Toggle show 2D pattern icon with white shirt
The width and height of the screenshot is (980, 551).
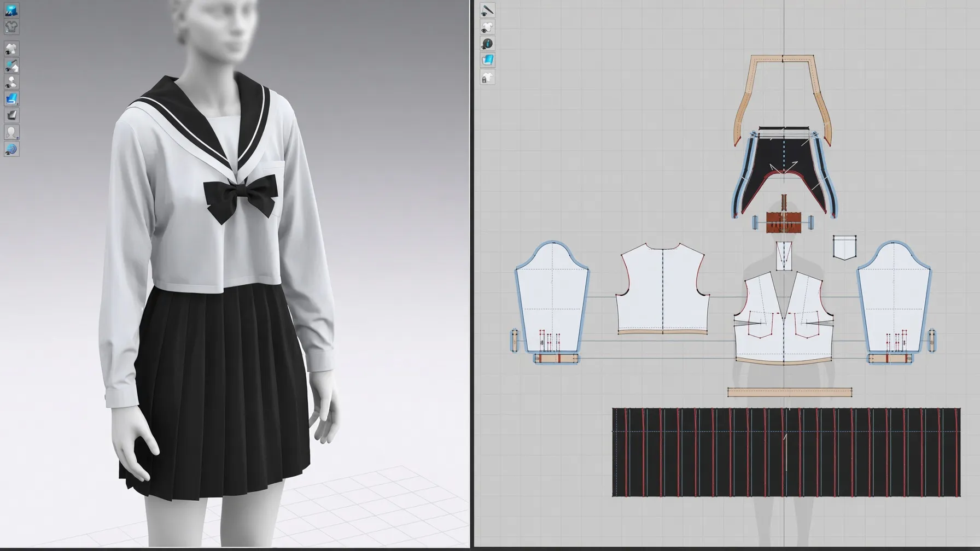487,27
